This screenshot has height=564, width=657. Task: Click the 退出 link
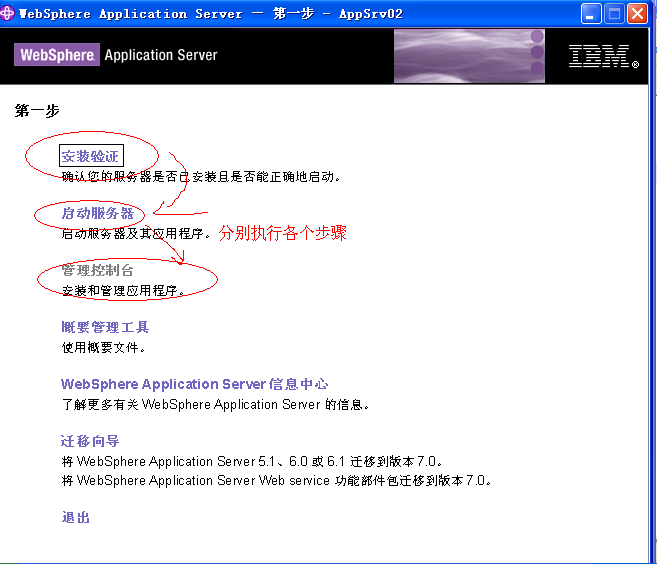tap(76, 517)
